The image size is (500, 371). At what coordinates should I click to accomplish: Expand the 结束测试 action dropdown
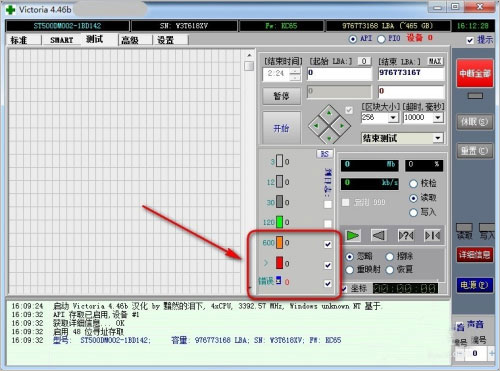coord(438,138)
